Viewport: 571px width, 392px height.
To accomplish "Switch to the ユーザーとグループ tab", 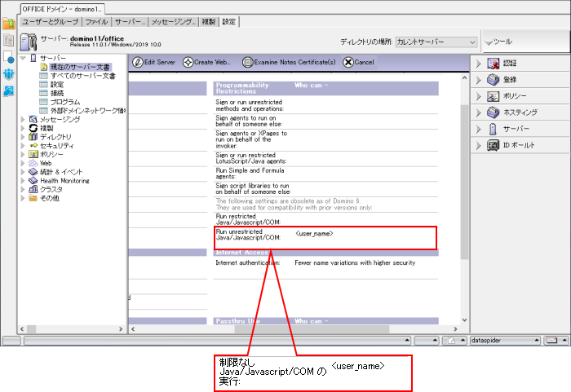I will point(51,21).
